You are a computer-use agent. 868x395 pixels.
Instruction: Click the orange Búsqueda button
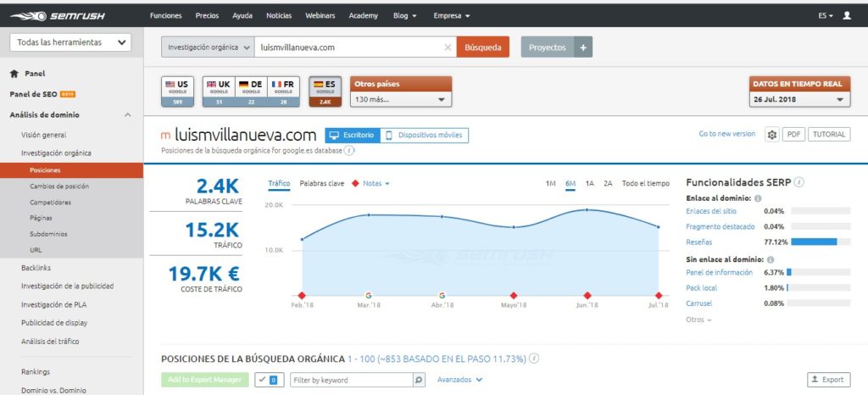click(x=482, y=47)
